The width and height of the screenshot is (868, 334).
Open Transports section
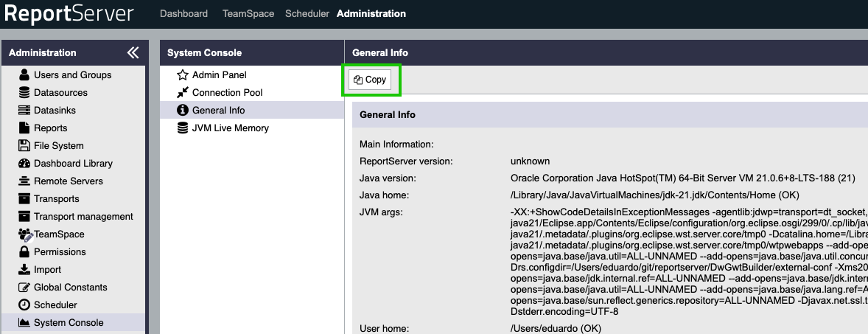[x=57, y=199]
